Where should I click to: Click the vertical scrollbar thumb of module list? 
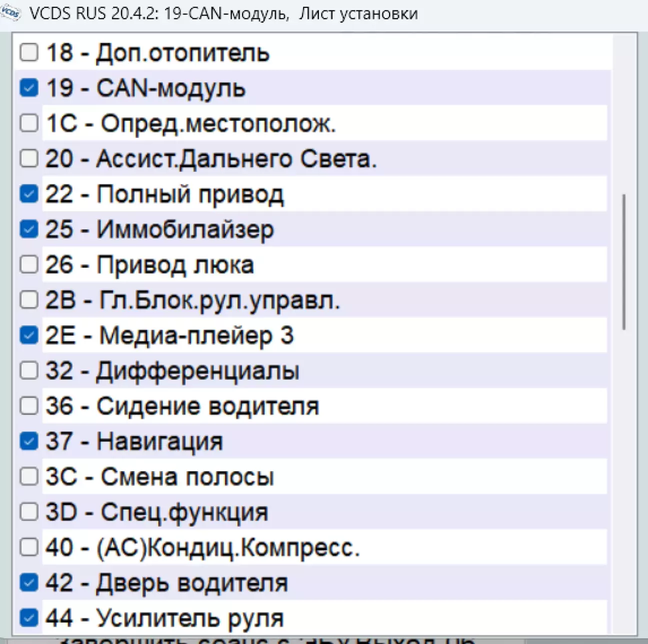click(x=623, y=262)
